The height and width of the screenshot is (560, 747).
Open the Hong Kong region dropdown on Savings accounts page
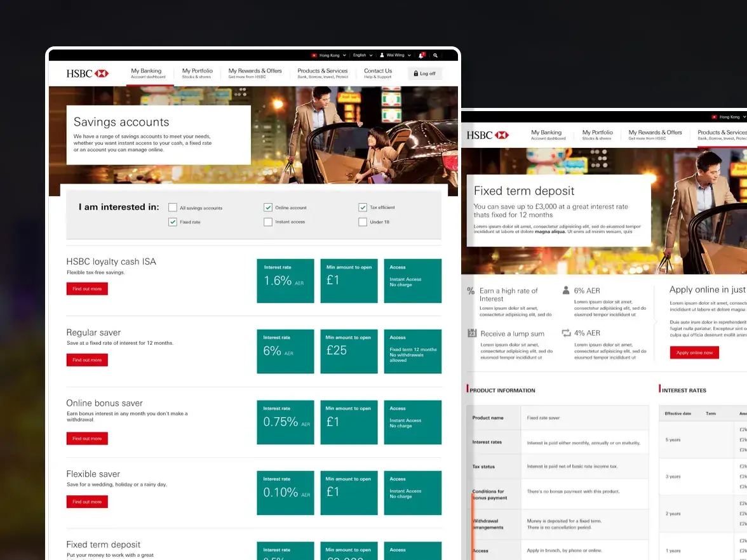point(329,55)
